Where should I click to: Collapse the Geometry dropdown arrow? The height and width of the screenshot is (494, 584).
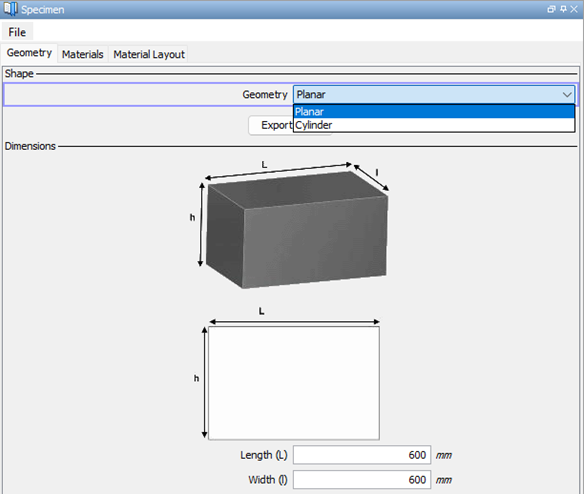567,95
